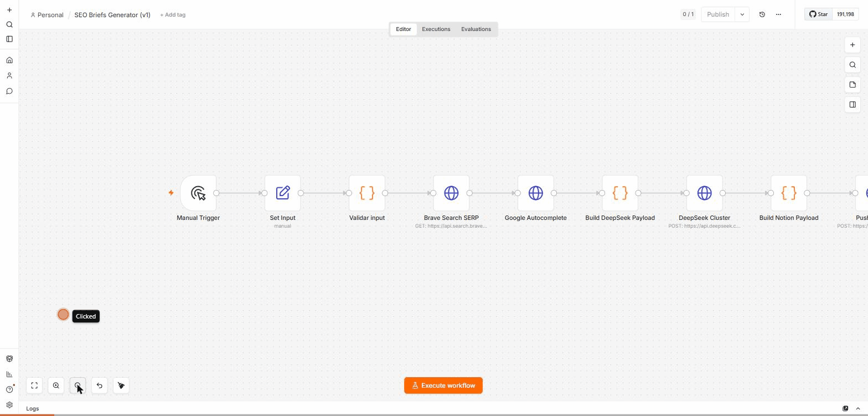The height and width of the screenshot is (416, 868).
Task: Open the three-dot workflow menu
Action: pos(778,14)
